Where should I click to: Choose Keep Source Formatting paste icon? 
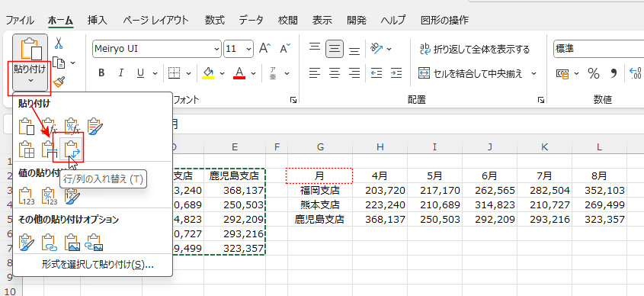tap(95, 126)
